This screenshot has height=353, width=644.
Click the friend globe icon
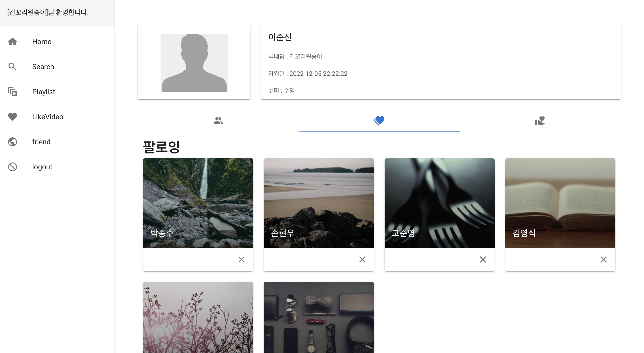(x=12, y=142)
